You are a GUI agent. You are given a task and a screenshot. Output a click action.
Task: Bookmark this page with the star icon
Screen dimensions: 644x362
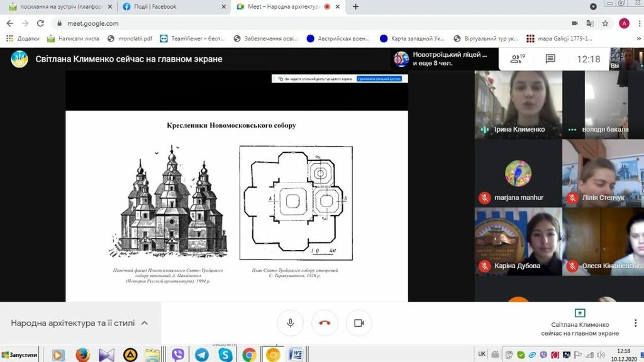[605, 23]
